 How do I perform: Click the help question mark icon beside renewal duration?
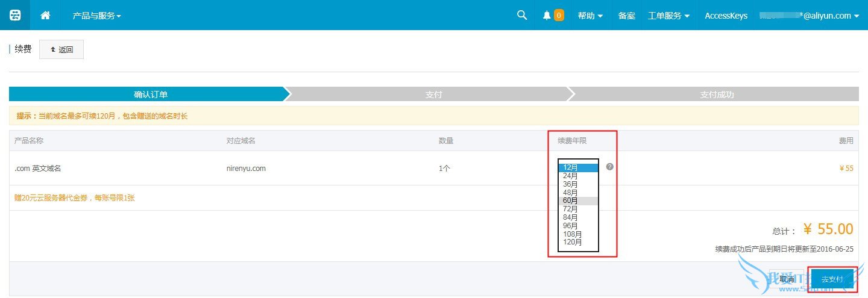point(609,167)
